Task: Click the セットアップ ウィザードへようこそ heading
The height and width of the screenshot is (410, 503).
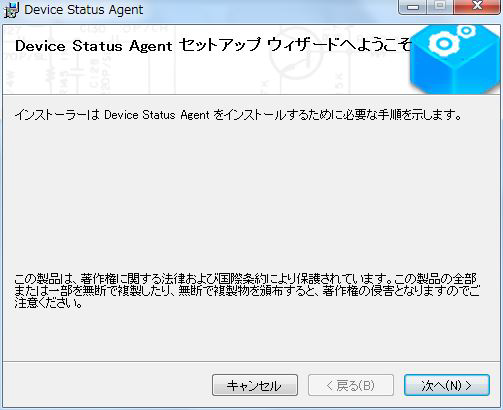Action: (x=296, y=45)
